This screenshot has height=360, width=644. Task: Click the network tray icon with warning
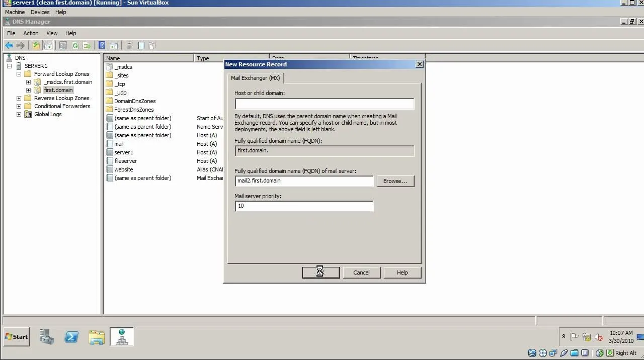pyautogui.click(x=587, y=337)
